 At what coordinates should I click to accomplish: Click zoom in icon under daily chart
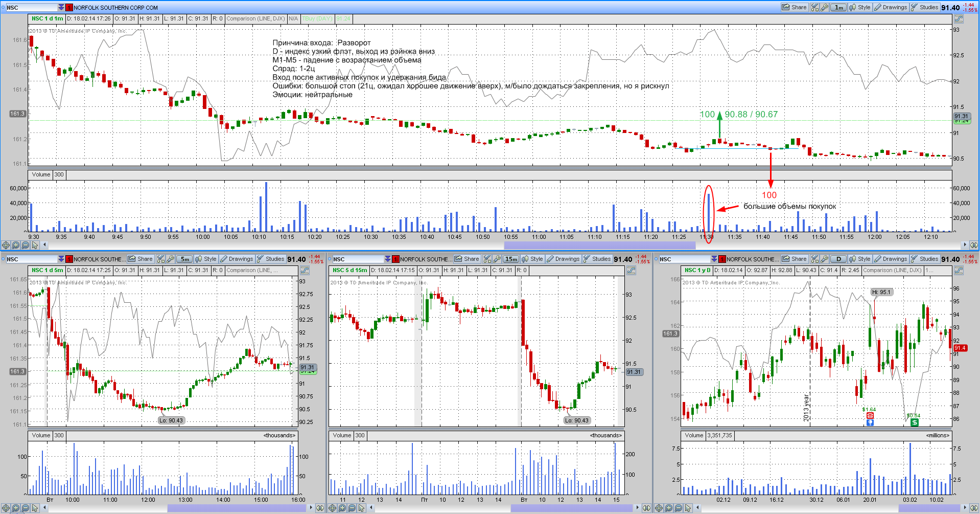pos(668,508)
